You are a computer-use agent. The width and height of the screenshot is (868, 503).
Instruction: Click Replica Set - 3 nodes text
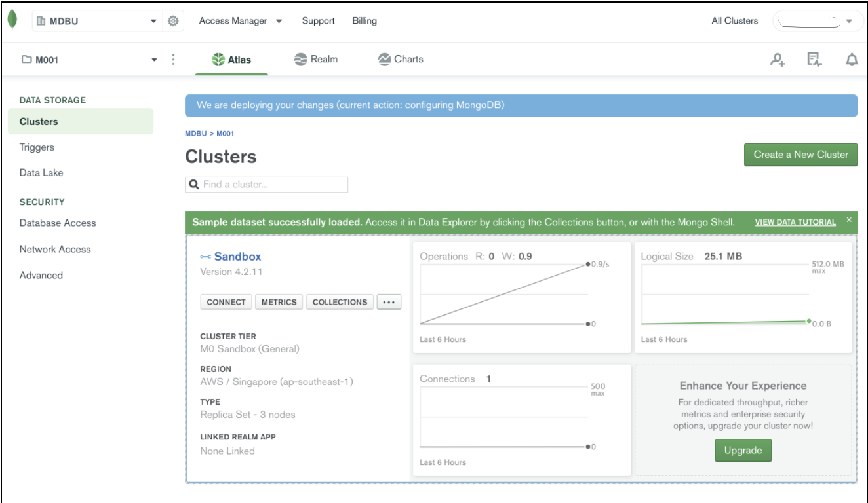tap(248, 415)
